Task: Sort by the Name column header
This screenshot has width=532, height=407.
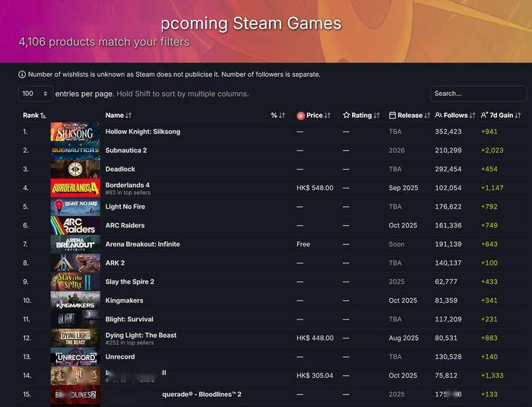Action: 118,115
